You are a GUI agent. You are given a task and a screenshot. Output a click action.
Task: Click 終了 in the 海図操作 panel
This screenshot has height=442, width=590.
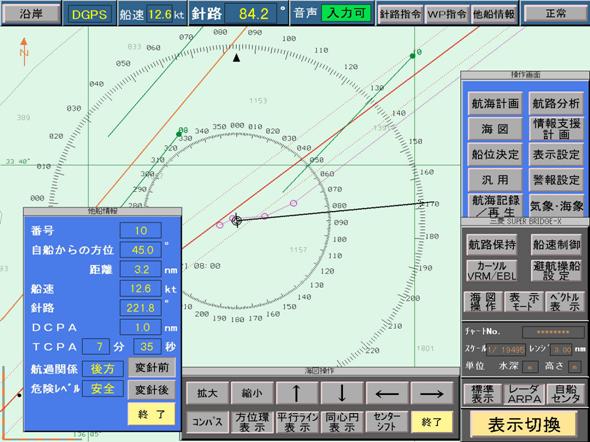[432, 422]
